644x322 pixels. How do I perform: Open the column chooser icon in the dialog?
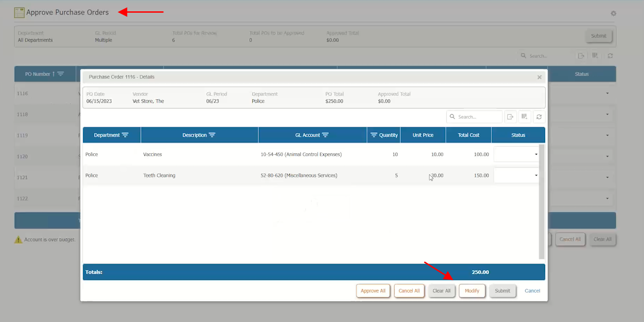click(x=524, y=117)
